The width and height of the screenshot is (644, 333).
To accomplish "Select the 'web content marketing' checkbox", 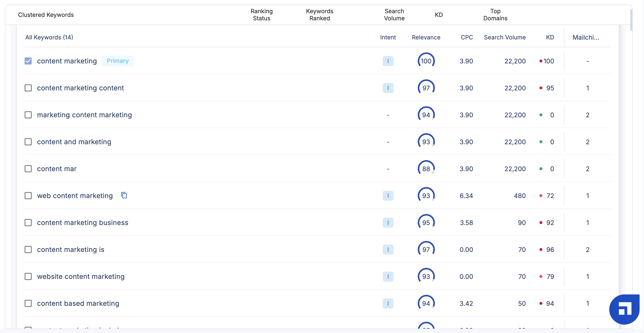I will click(x=28, y=196).
